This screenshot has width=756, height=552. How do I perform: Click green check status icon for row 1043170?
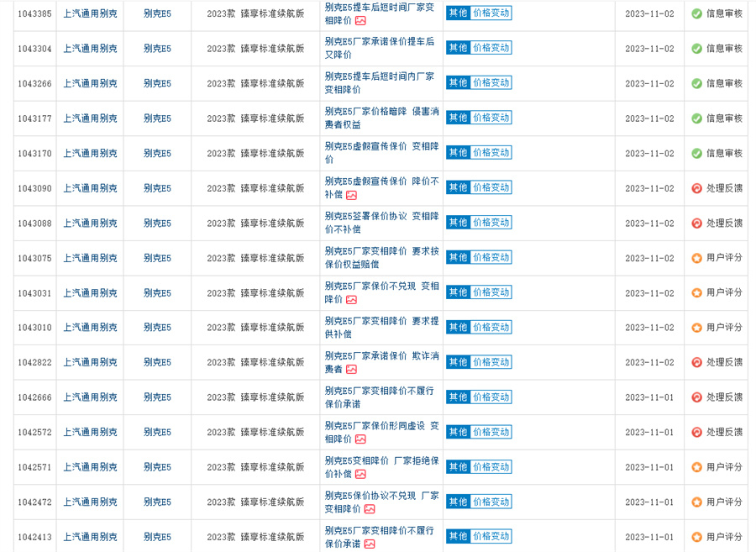696,153
